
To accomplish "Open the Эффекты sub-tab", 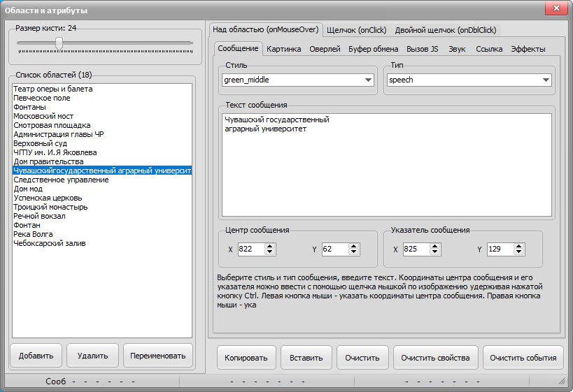I will pyautogui.click(x=528, y=49).
